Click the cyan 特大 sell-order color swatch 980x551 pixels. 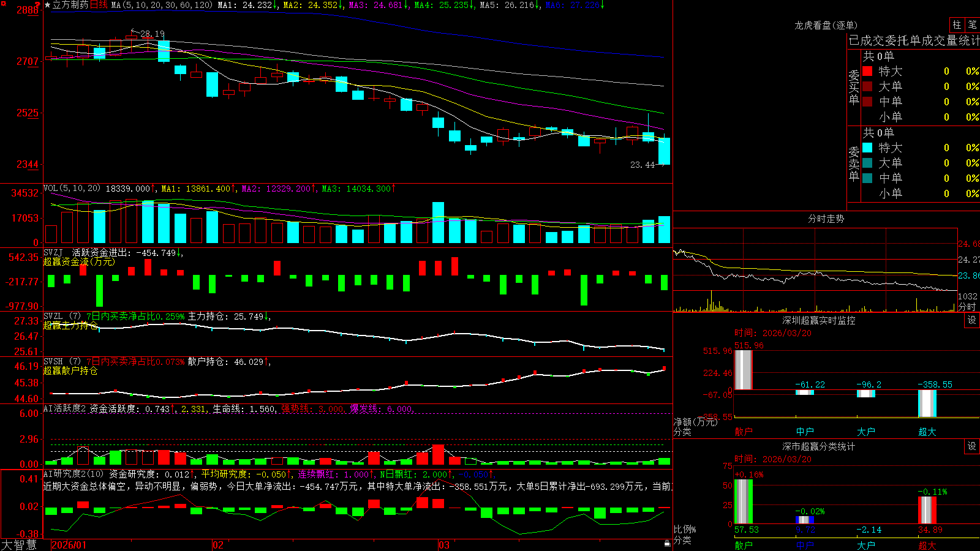click(x=867, y=148)
